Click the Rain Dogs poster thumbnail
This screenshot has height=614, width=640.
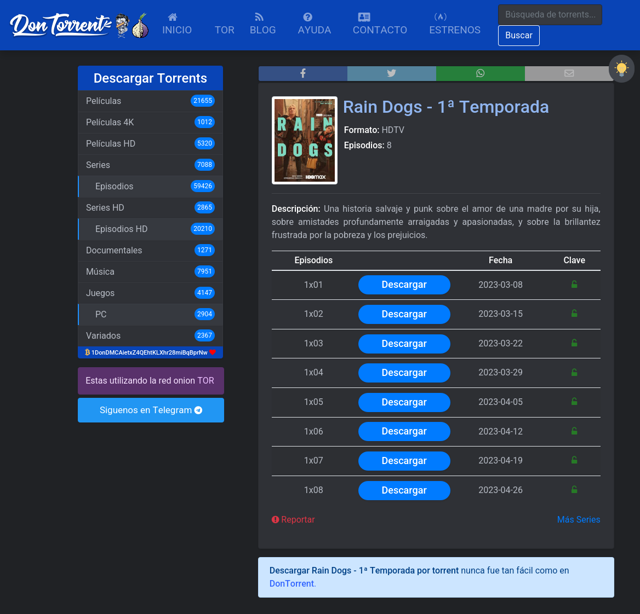click(304, 140)
